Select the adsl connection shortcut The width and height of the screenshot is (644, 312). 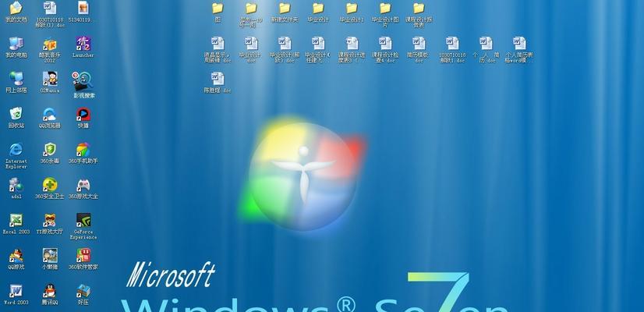(16, 188)
